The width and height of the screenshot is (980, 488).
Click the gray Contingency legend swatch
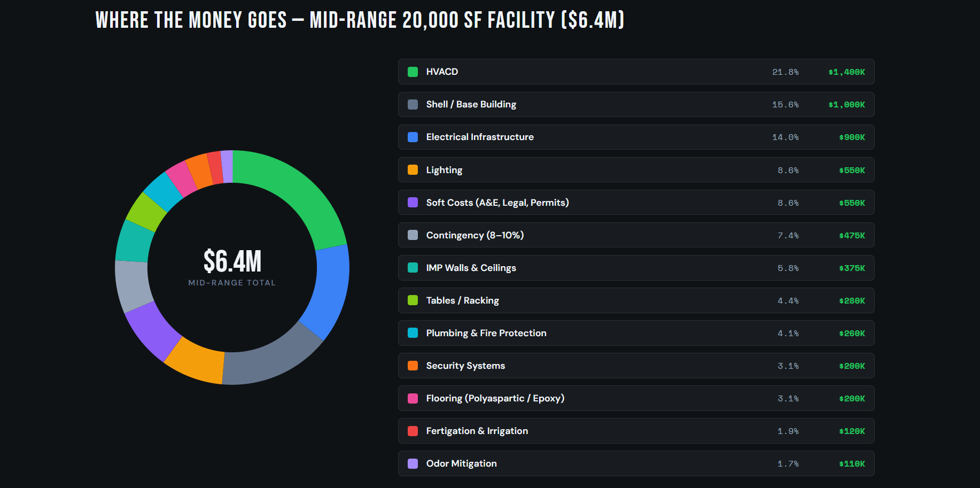point(413,235)
